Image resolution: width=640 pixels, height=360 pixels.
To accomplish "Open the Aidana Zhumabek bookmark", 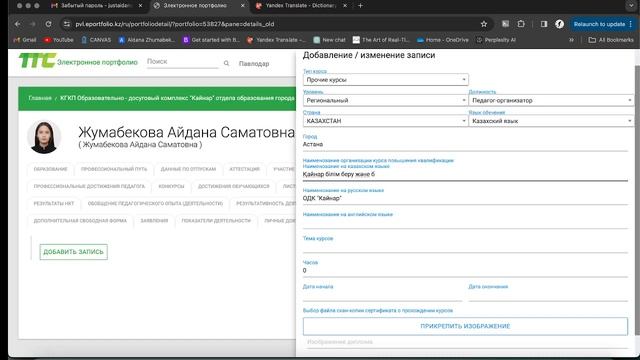I will pyautogui.click(x=147, y=40).
